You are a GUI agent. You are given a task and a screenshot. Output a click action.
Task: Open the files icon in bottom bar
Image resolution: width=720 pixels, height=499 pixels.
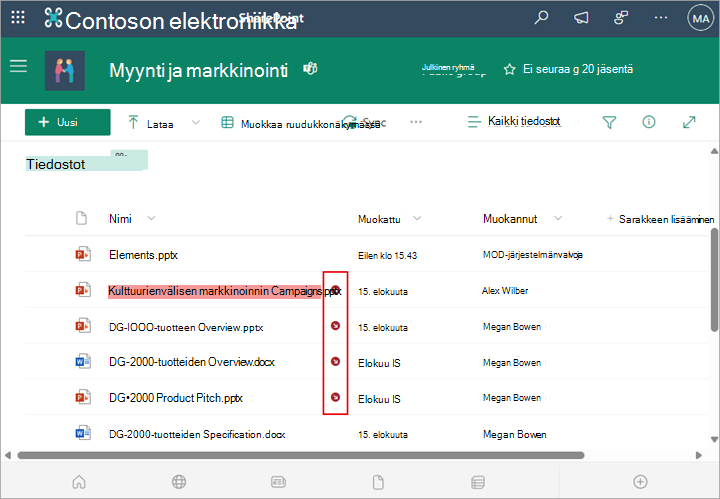(378, 482)
